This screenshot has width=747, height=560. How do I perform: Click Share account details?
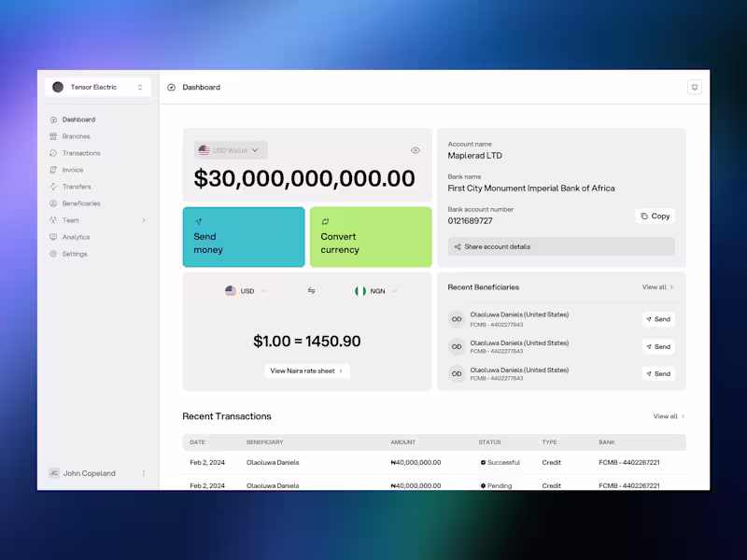pyautogui.click(x=561, y=246)
